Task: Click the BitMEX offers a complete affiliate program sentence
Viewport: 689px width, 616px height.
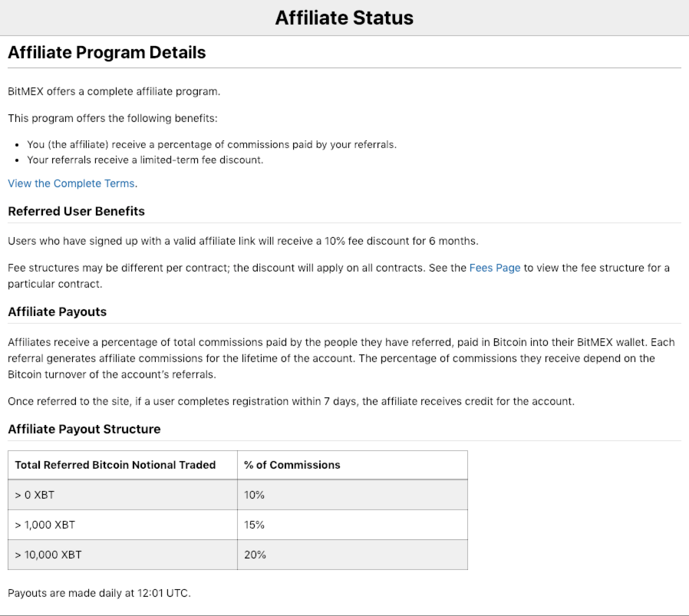Action: tap(114, 91)
